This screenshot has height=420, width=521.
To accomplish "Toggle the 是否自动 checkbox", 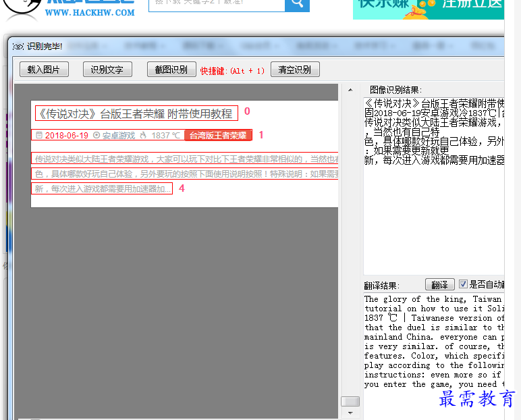I will point(463,284).
